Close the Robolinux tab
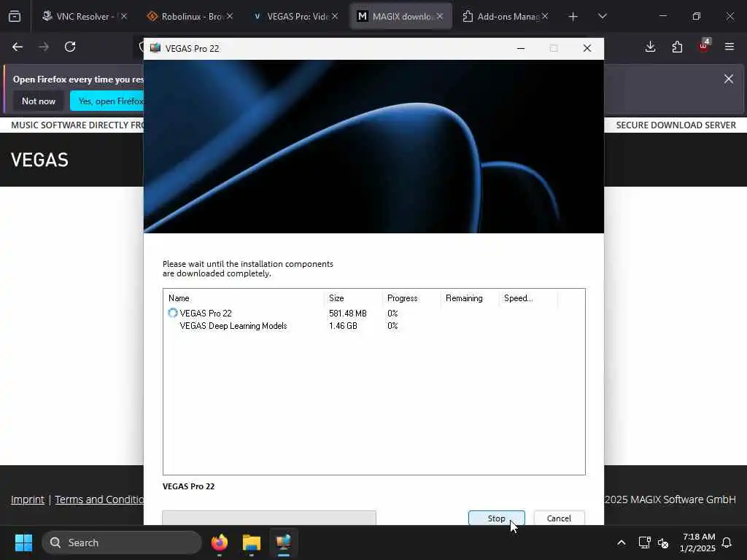 pos(230,16)
